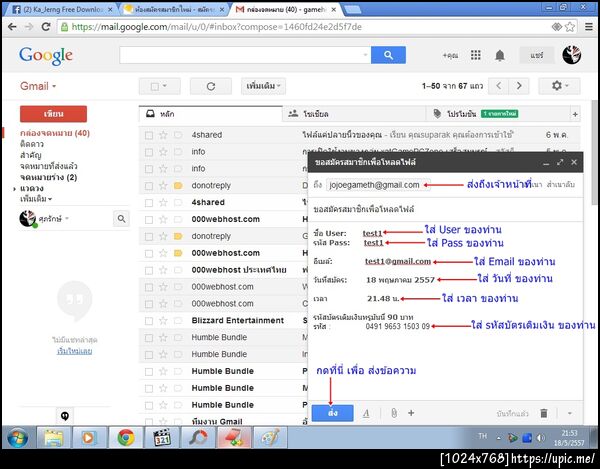600x469 pixels.
Task: Tick the checkbox for first 4shared email
Action: point(149,135)
